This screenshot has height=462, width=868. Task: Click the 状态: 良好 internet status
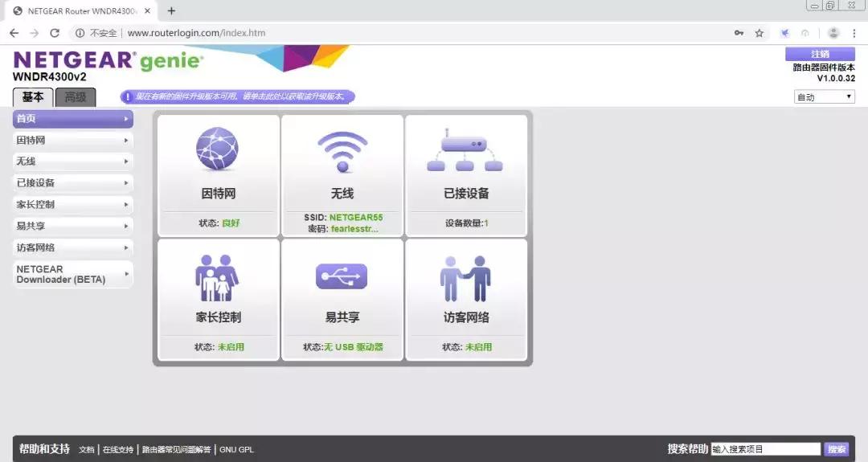219,223
